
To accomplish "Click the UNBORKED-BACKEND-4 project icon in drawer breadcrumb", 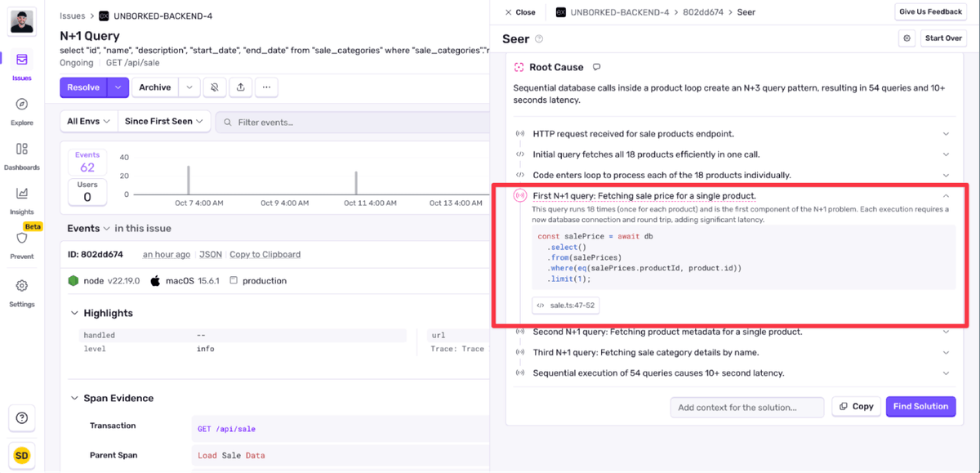I will [x=561, y=12].
